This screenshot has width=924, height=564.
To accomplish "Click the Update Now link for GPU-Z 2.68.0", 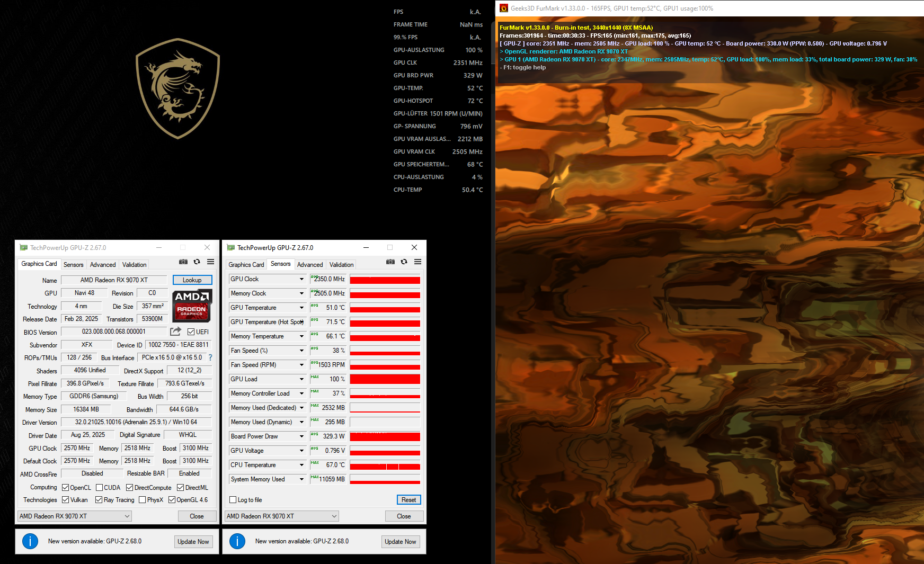I will [193, 541].
